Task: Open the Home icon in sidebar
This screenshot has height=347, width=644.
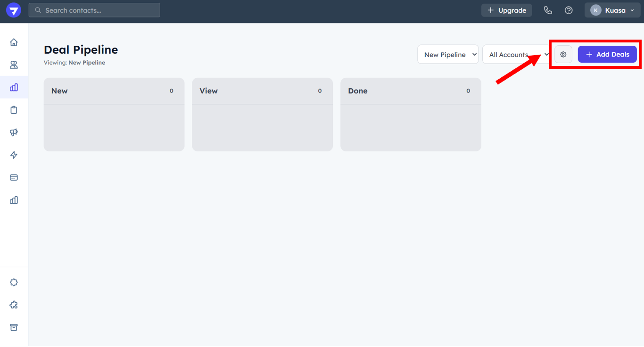Action: 14,42
